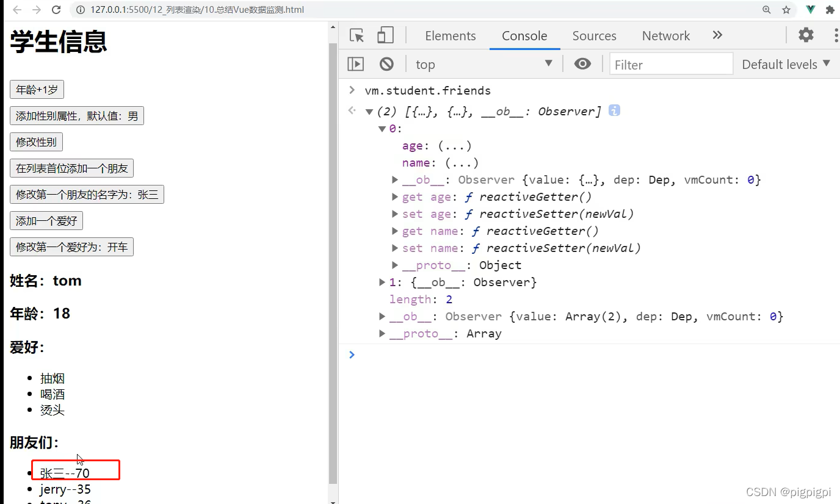Image resolution: width=840 pixels, height=504 pixels.
Task: Open DevTools more options kebab menu
Action: 836,35
